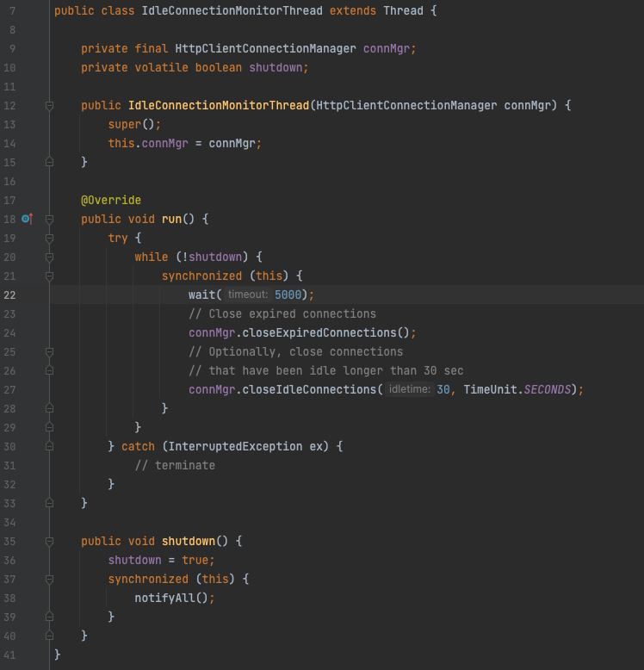
Task: Fold the comment block starting line 25
Action: click(x=50, y=351)
